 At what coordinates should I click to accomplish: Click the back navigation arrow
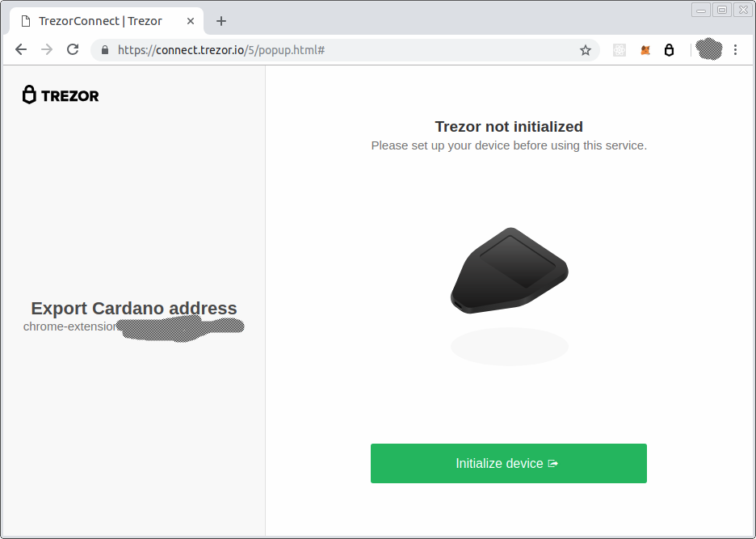[x=20, y=49]
